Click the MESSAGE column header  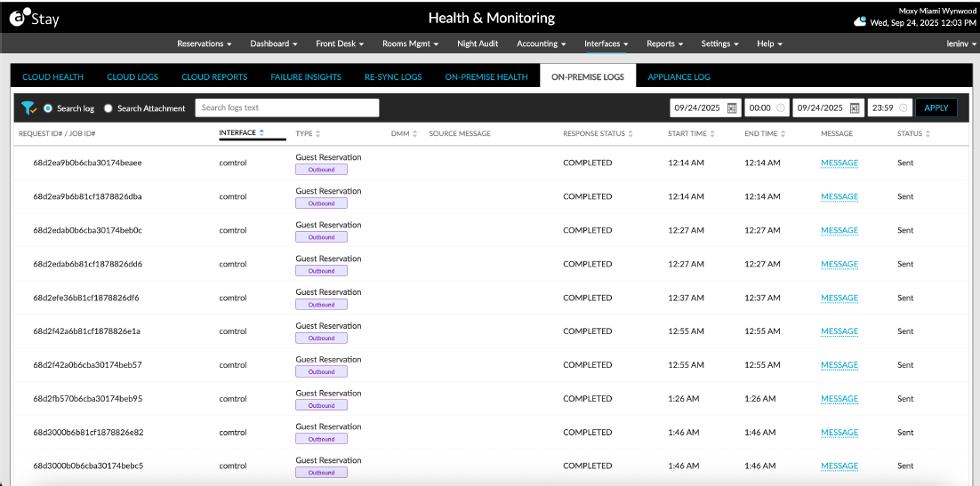[837, 133]
